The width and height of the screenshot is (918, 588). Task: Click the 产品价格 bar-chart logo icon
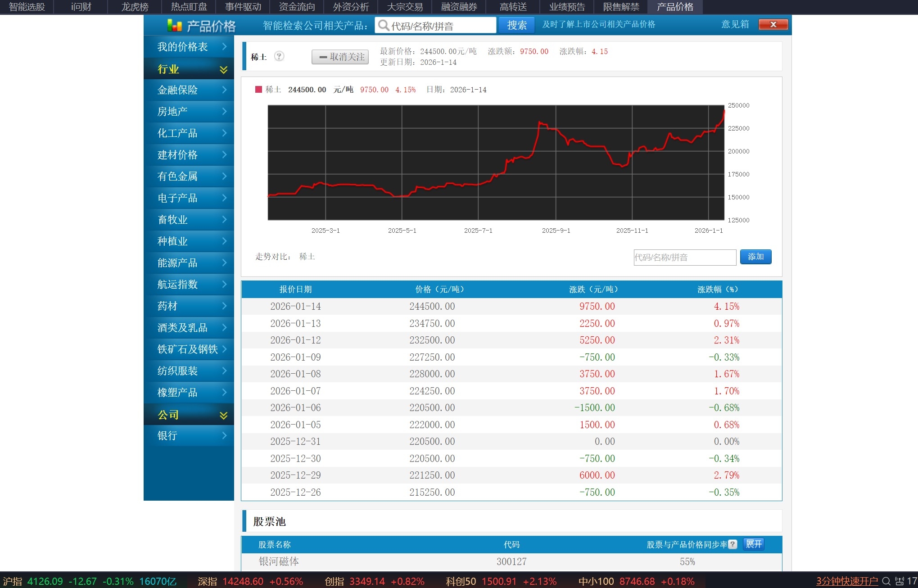(175, 25)
